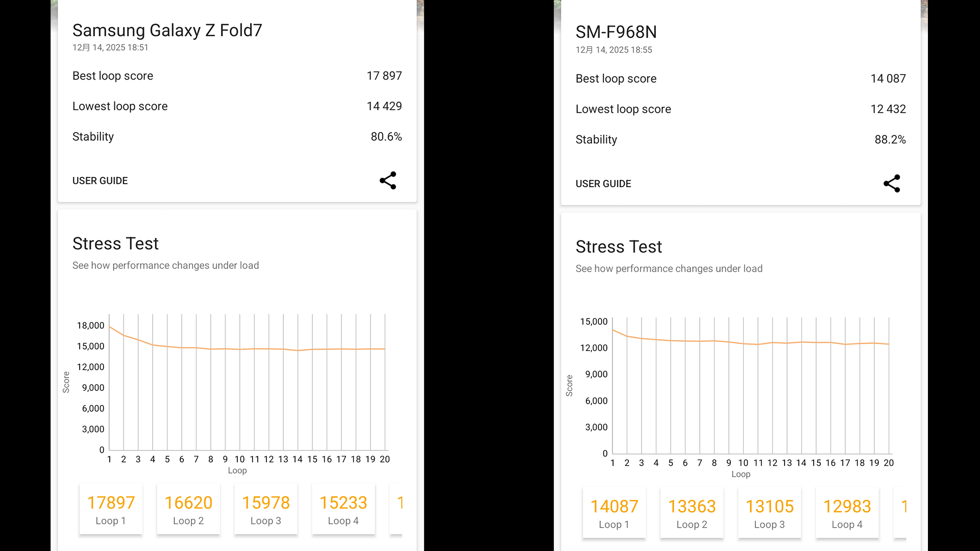Select Loop 2 card showing 16620
The height and width of the screenshot is (551, 980).
(188, 509)
